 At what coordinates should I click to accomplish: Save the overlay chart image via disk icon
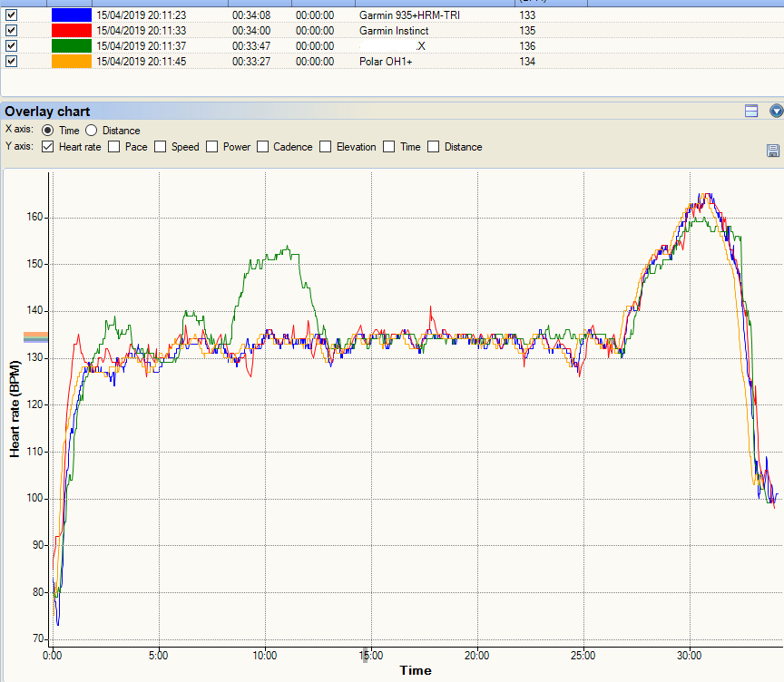tap(772, 151)
